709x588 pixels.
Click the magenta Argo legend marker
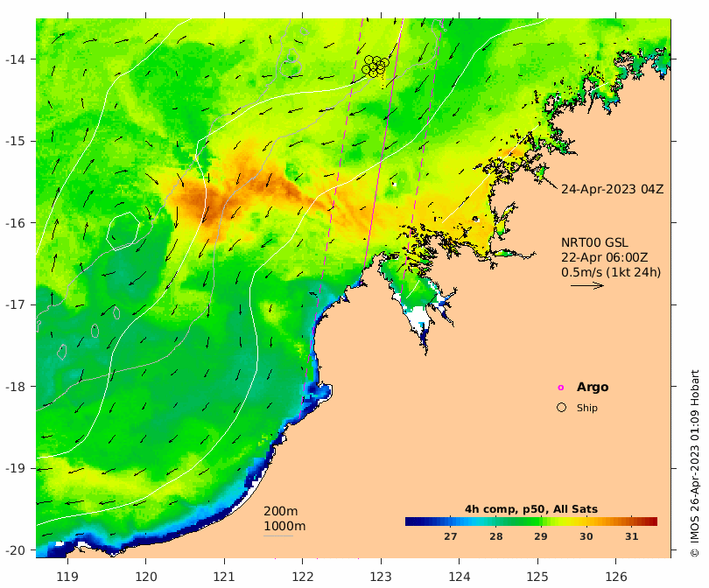pyautogui.click(x=561, y=388)
